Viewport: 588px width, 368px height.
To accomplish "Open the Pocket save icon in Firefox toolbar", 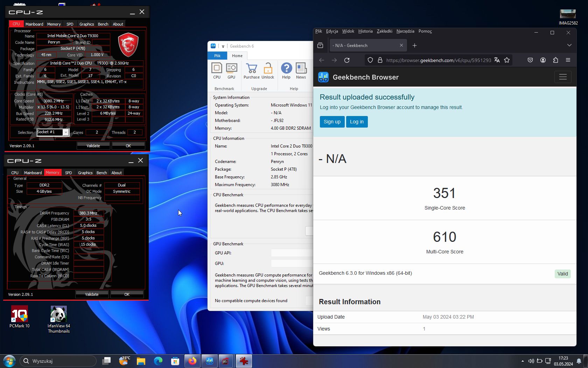I will (x=530, y=60).
